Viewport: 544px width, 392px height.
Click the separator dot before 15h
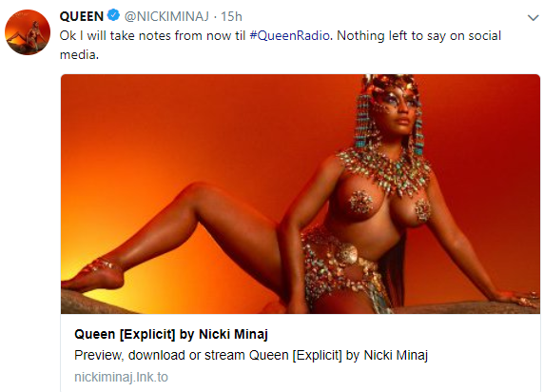pyautogui.click(x=215, y=17)
